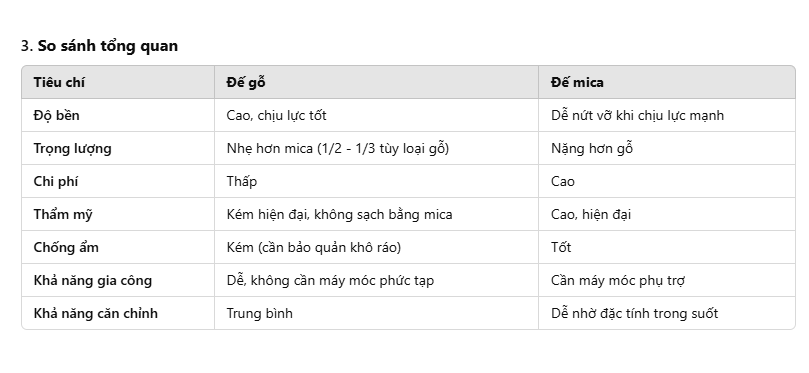The image size is (809, 373).
Task: Click the 'Cần máy móc phụ trợ' cell
Action: [618, 281]
